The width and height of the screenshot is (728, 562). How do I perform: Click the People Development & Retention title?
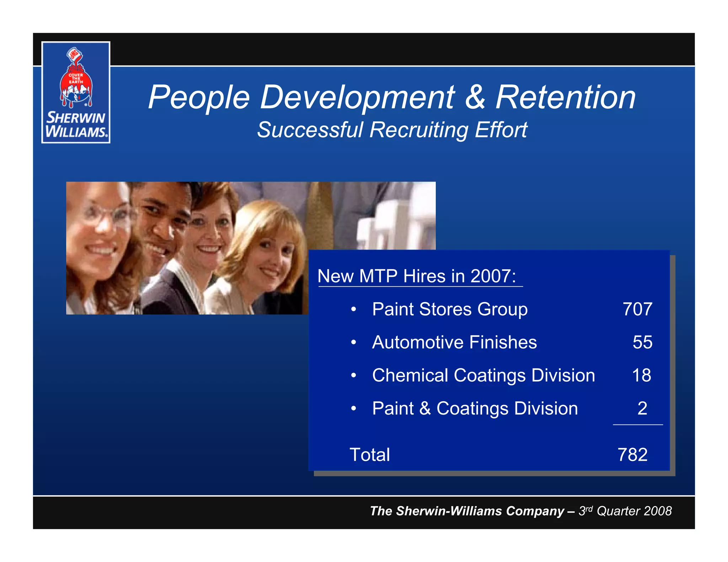tap(391, 97)
